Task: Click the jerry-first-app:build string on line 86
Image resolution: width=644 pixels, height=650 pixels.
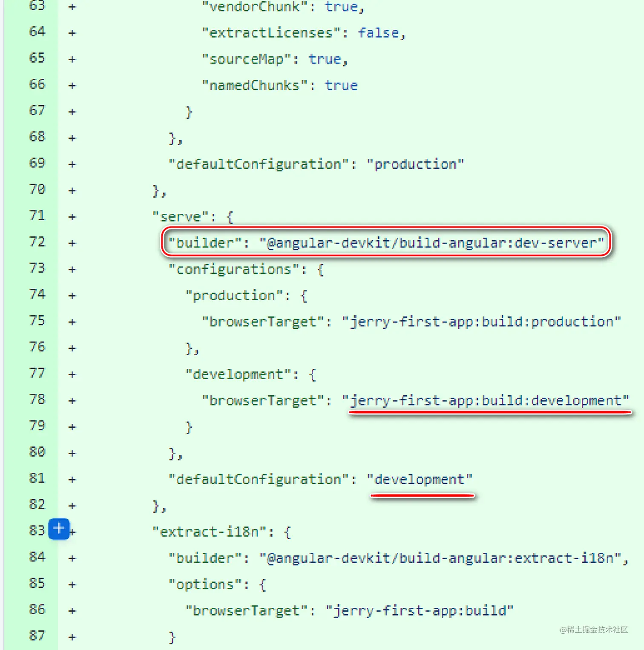Action: (x=420, y=611)
